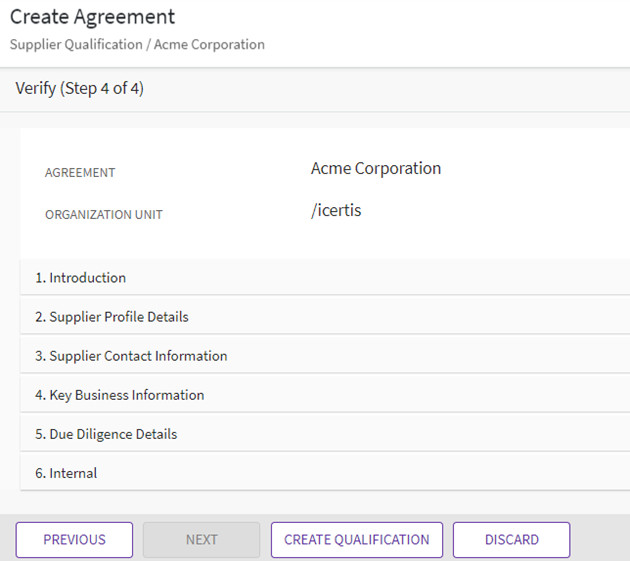The image size is (630, 561).
Task: Click the greyed-out Next button
Action: coord(201,540)
